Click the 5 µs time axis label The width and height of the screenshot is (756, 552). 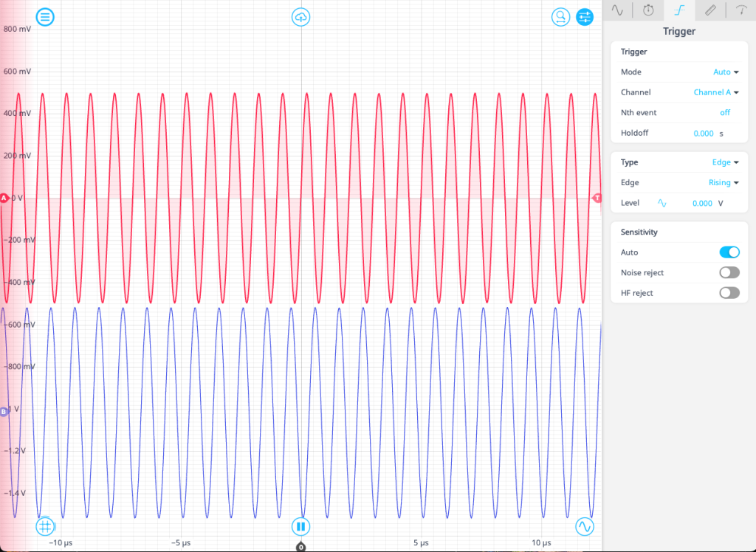[x=421, y=543]
